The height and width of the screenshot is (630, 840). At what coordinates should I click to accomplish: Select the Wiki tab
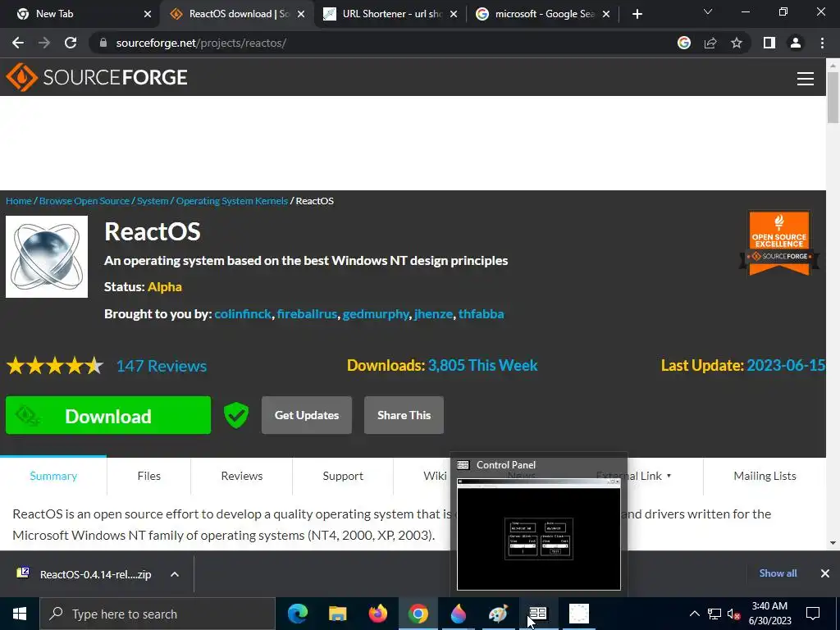[435, 477]
